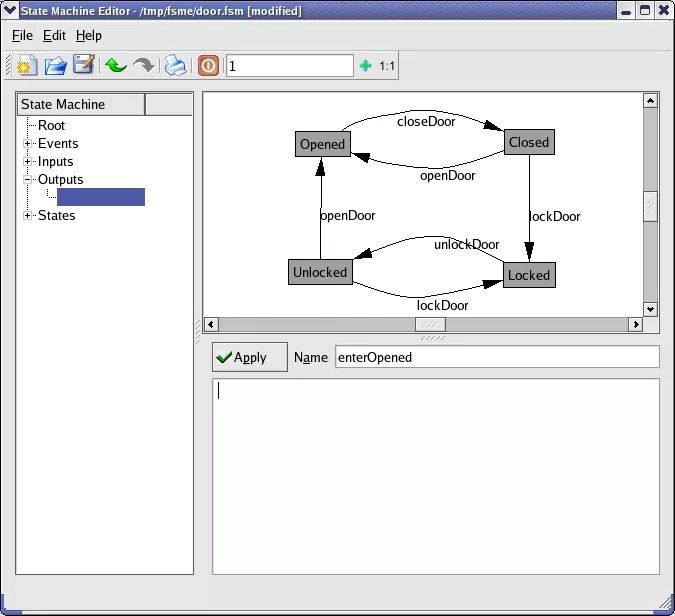Redo with the gray arrow icon
Screen dimensions: 675x616
[143, 66]
